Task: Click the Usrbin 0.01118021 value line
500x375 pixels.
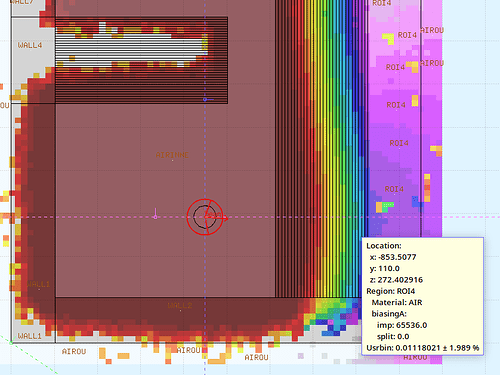Action: (x=423, y=348)
